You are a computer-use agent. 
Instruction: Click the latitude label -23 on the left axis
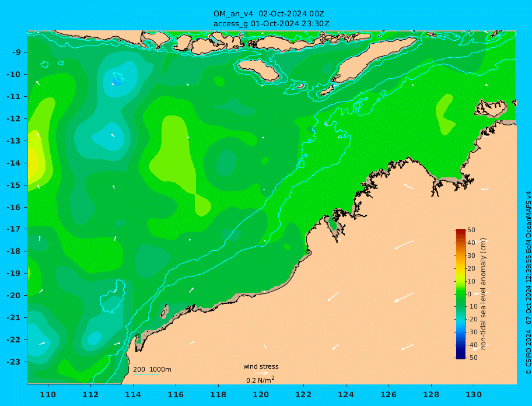point(13,362)
